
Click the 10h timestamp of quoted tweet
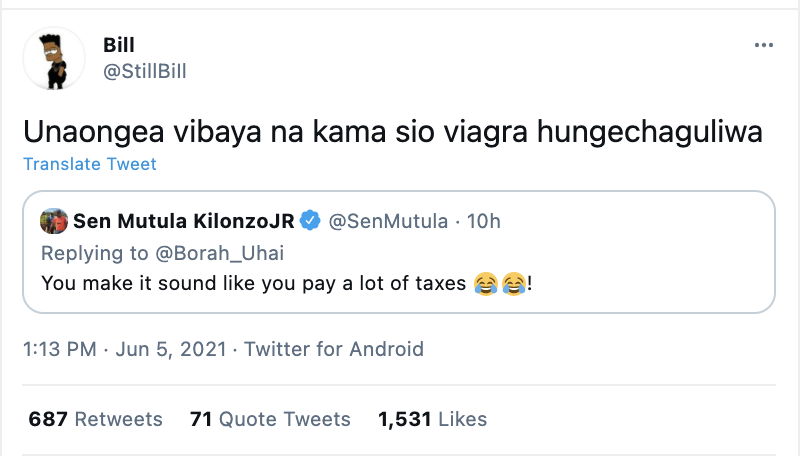pyautogui.click(x=484, y=221)
